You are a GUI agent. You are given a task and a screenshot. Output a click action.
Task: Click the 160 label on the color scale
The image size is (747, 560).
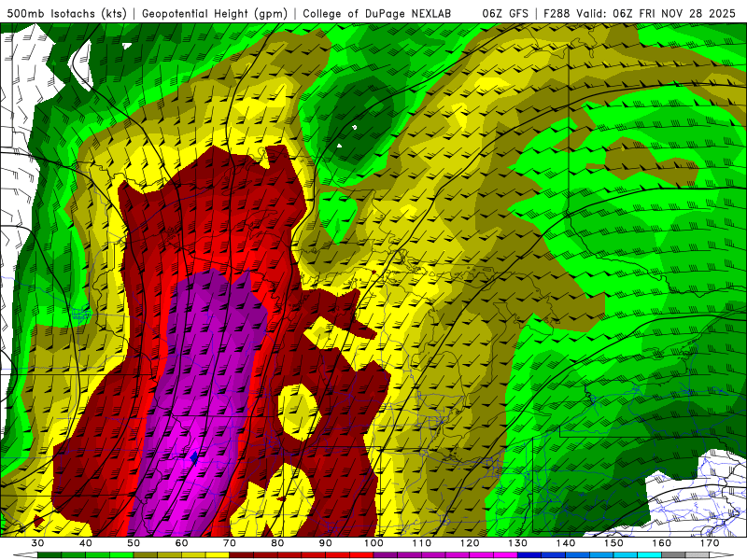(x=662, y=543)
